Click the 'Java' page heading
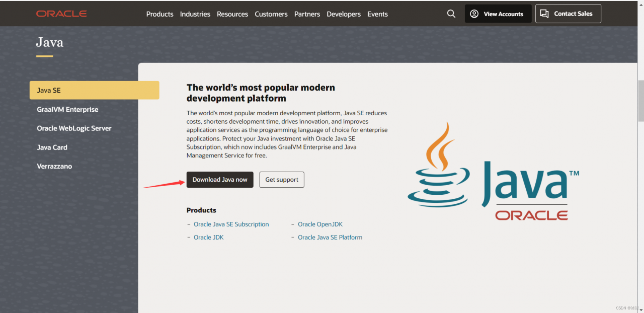 (50, 42)
